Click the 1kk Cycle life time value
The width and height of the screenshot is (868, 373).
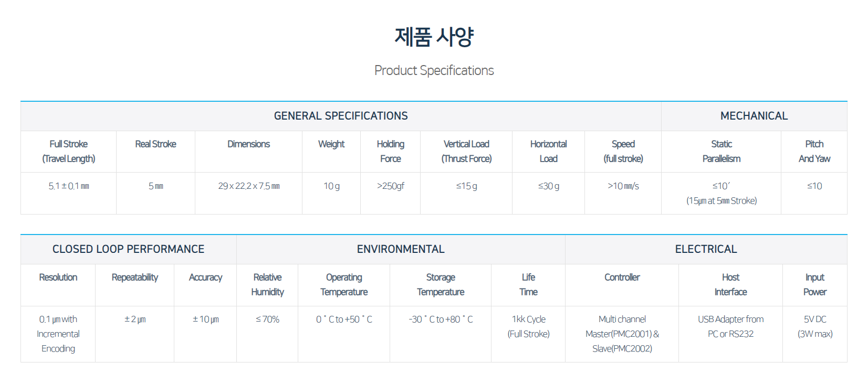click(x=528, y=326)
